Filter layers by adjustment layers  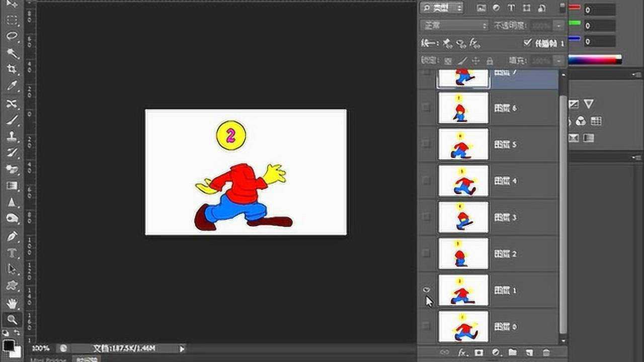(496, 8)
